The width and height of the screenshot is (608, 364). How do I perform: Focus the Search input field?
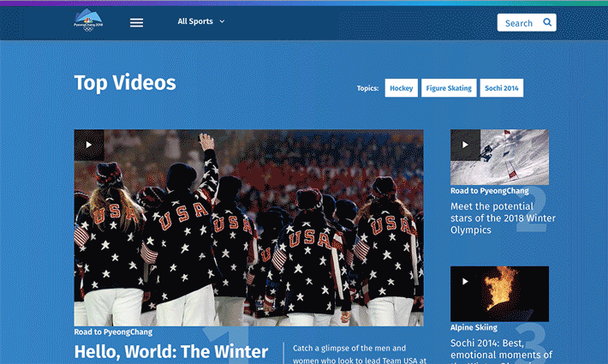tap(527, 22)
